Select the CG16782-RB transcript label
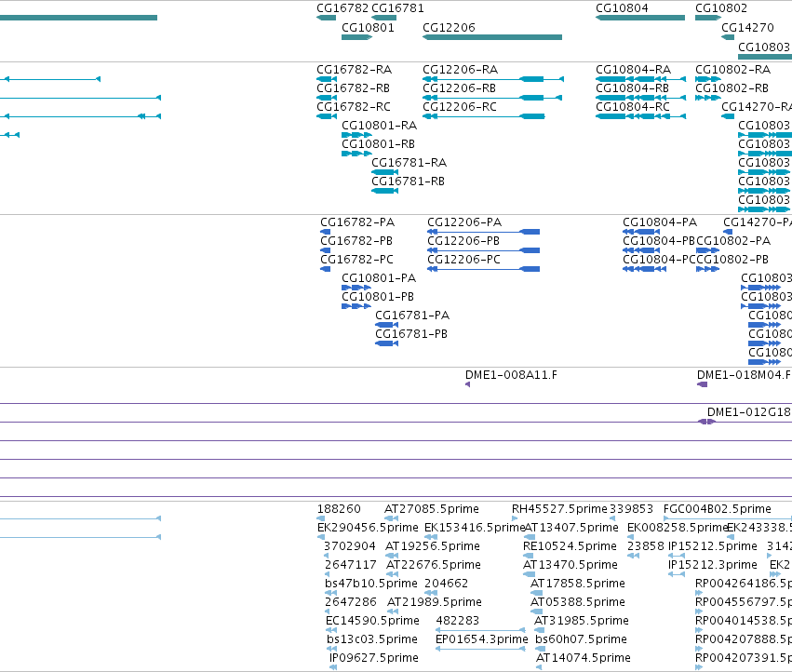This screenshot has width=792, height=672. 353,88
